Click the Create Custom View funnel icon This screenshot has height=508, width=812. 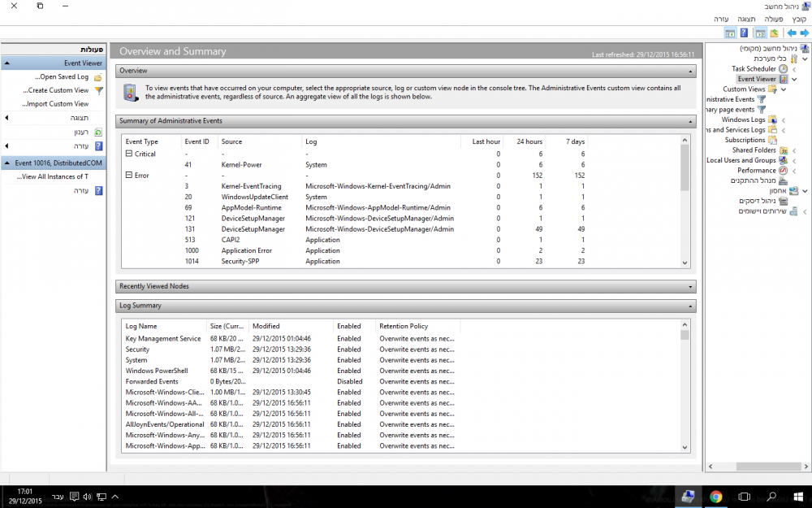[x=98, y=91]
